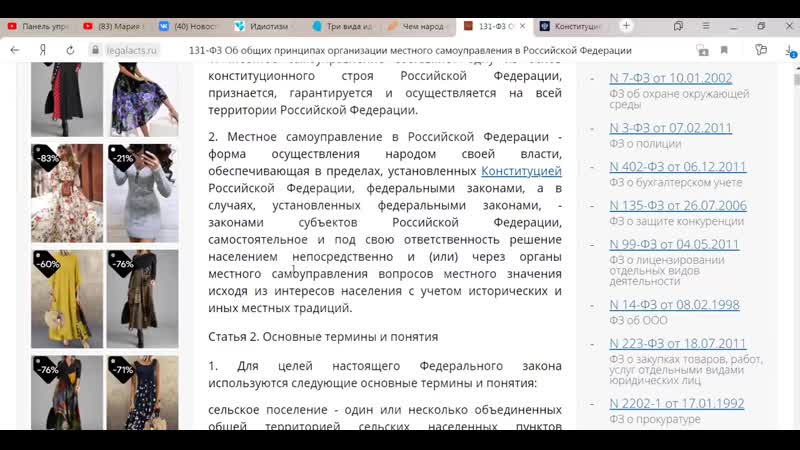Click the feedback/collections icon in toolbar
Image resolution: width=800 pixels, height=450 pixels.
(761, 50)
